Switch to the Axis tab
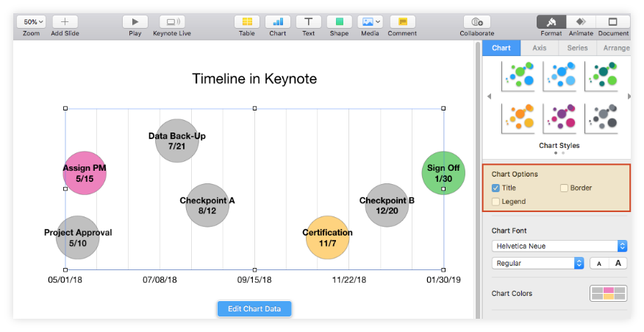The height and width of the screenshot is (332, 644). point(539,48)
